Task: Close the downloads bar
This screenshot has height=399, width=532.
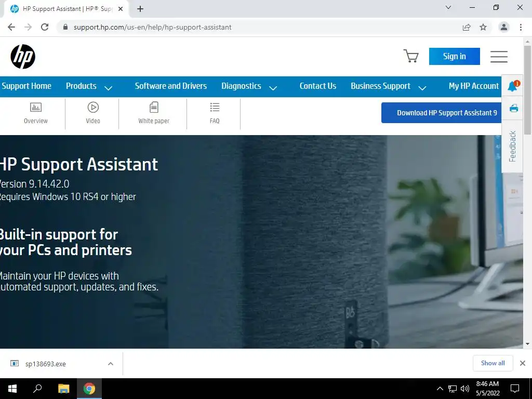Action: tap(523, 363)
